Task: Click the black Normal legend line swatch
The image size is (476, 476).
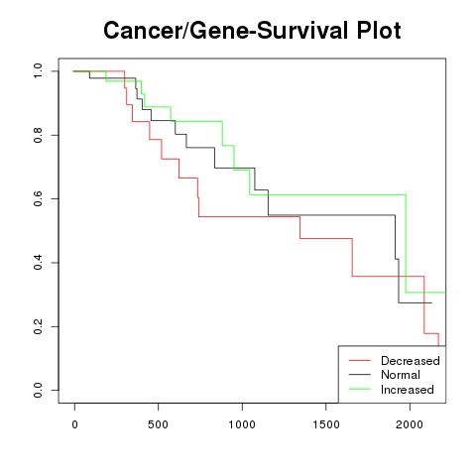Action: tap(360, 374)
